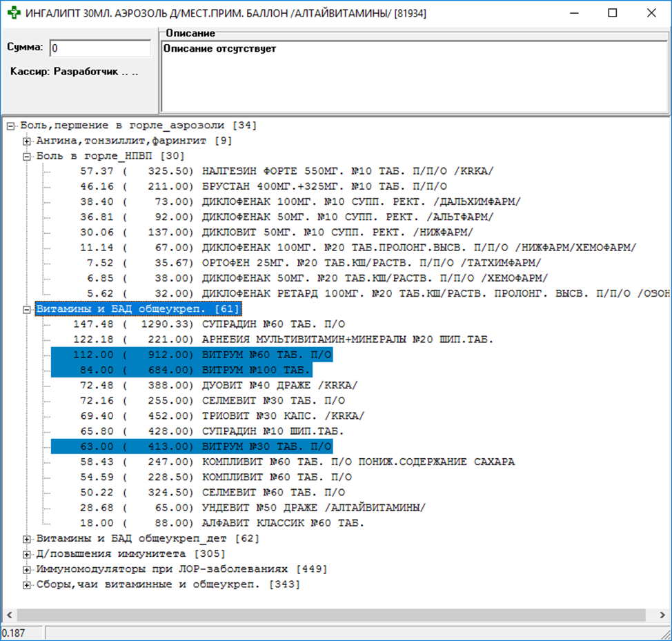This screenshot has height=641, width=672.
Task: Select the СЕЛМЕВИТ №60 ТАБ. П/О row
Action: click(x=213, y=493)
